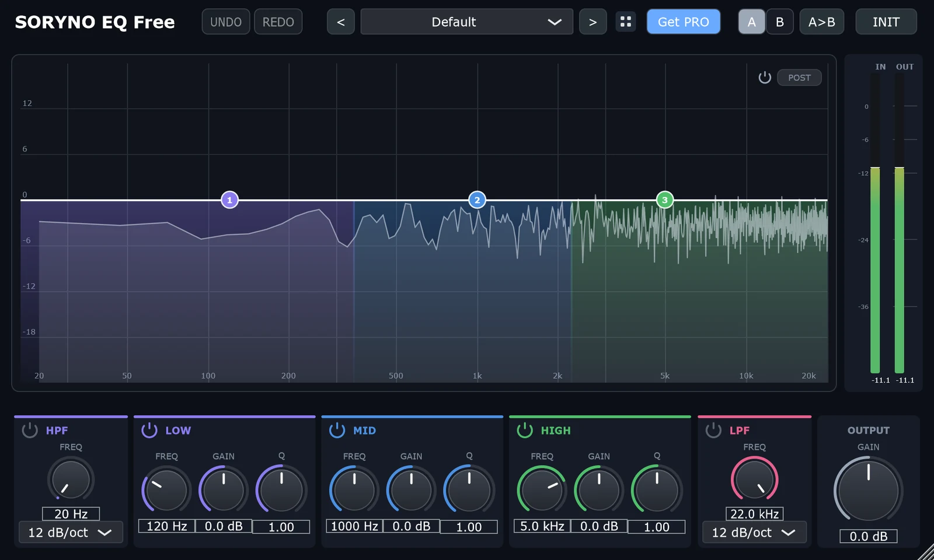934x560 pixels.
Task: Toggle the MID band power
Action: [337, 430]
